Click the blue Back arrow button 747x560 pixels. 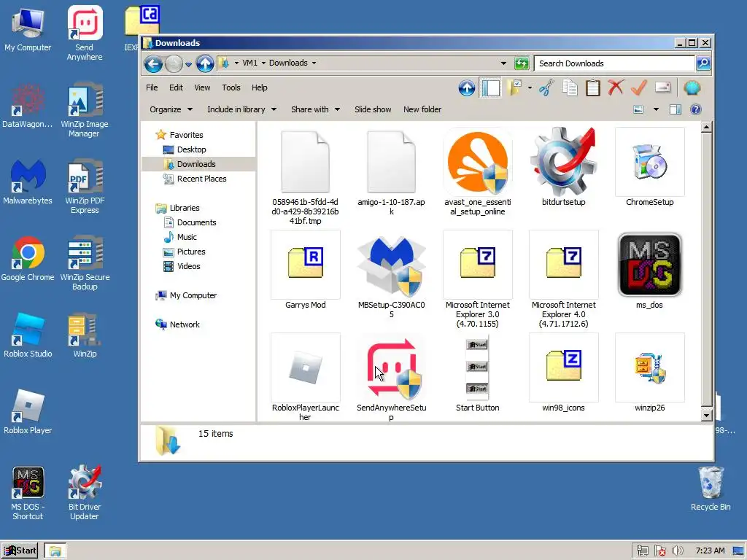coord(153,63)
